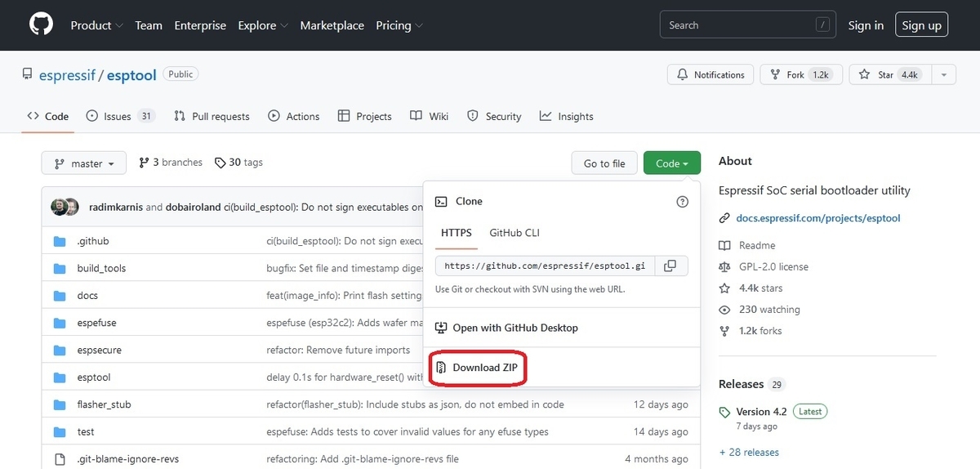The width and height of the screenshot is (980, 469).
Task: Open the 30 tags link
Action: click(x=238, y=163)
